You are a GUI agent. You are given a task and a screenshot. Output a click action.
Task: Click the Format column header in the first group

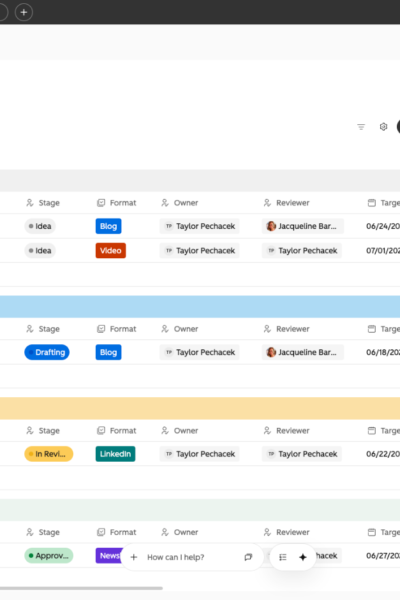[x=116, y=203]
